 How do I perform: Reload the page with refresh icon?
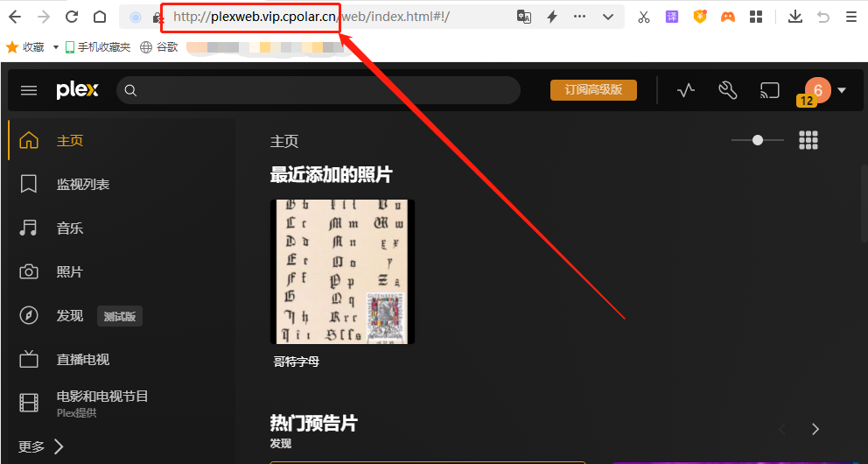point(72,18)
